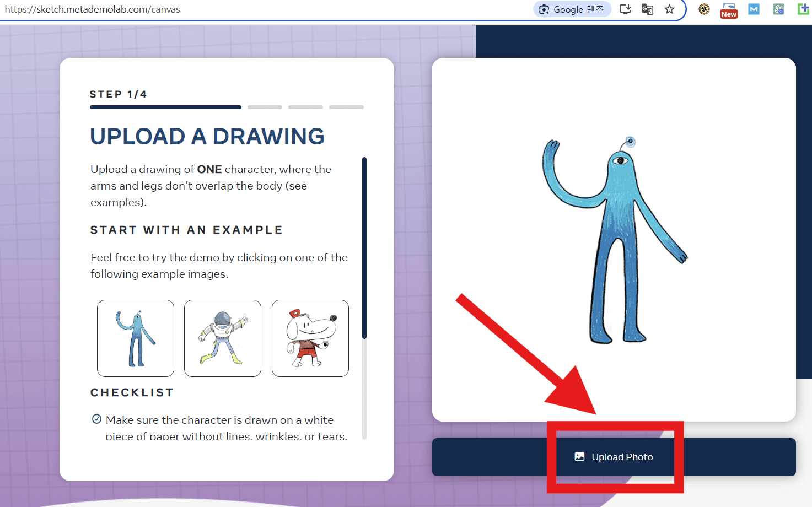The height and width of the screenshot is (507, 812).
Task: Click the UPLOAD A DRAWING heading
Action: (x=207, y=136)
